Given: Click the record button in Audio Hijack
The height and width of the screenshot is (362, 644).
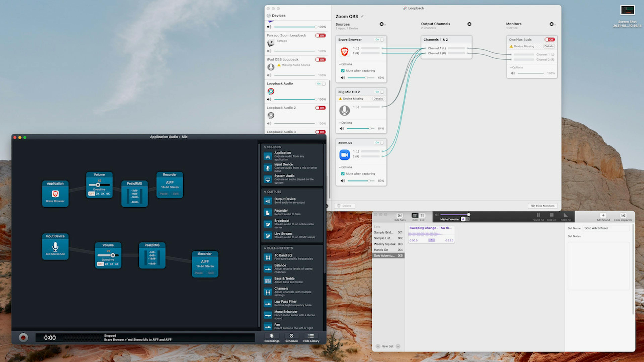Looking at the screenshot, I should coord(23,338).
